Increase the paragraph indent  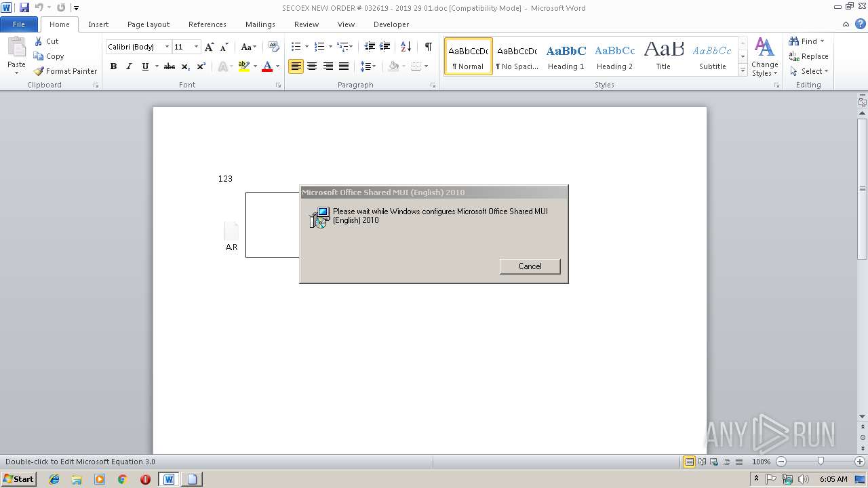[384, 47]
